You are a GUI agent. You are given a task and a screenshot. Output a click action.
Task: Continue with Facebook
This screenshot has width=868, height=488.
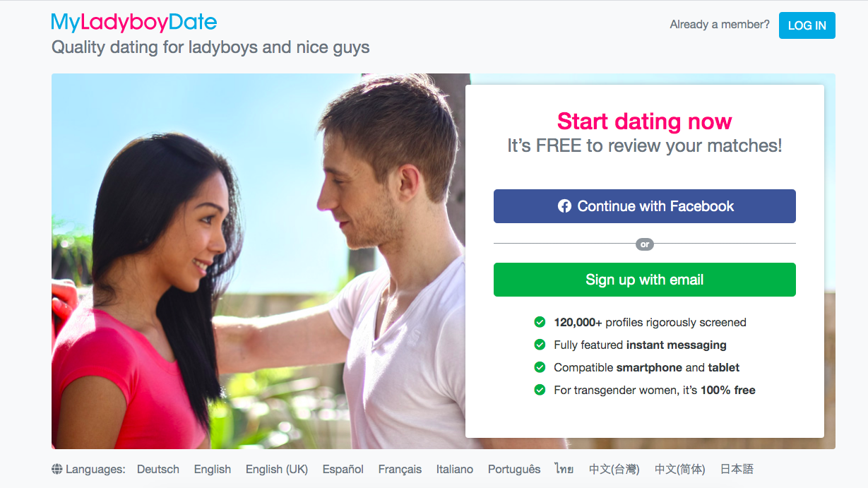645,206
